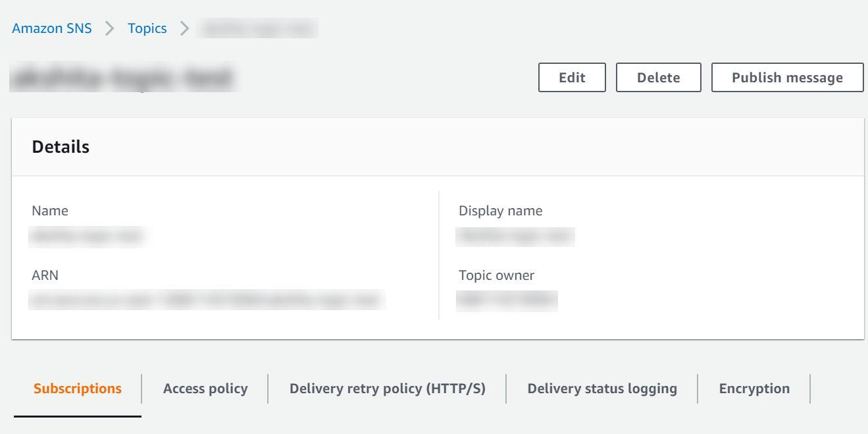Switch to the Access policy tab

coord(205,389)
